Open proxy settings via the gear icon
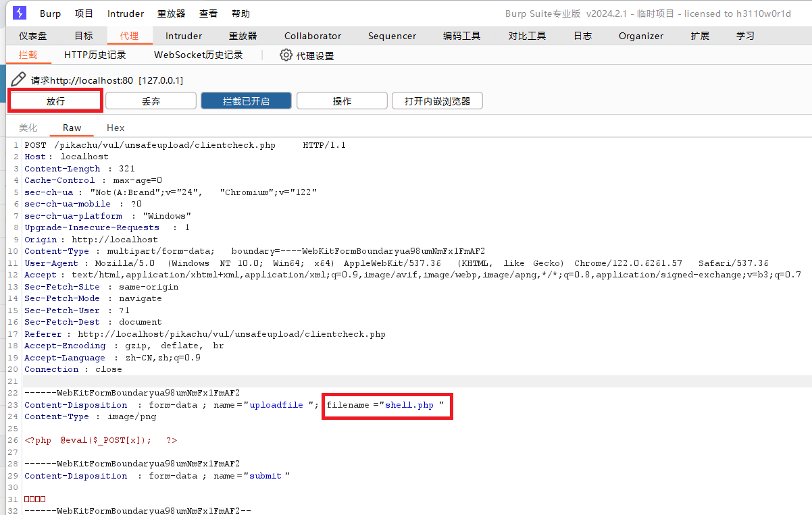Image resolution: width=812 pixels, height=515 pixels. 286,55
